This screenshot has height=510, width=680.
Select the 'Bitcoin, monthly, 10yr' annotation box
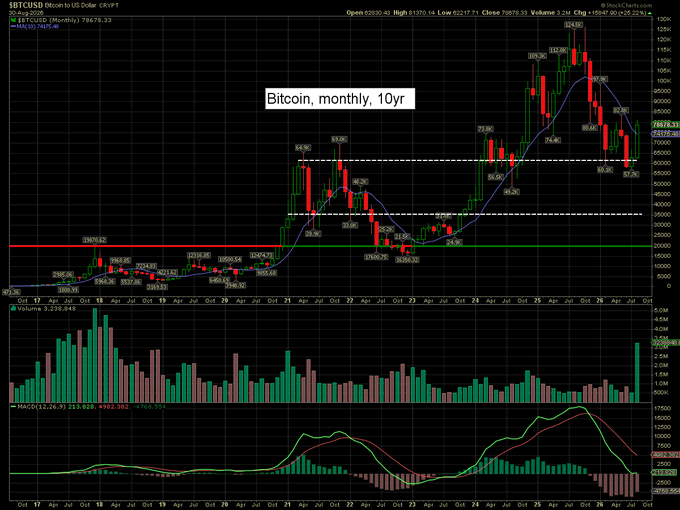tap(340, 98)
